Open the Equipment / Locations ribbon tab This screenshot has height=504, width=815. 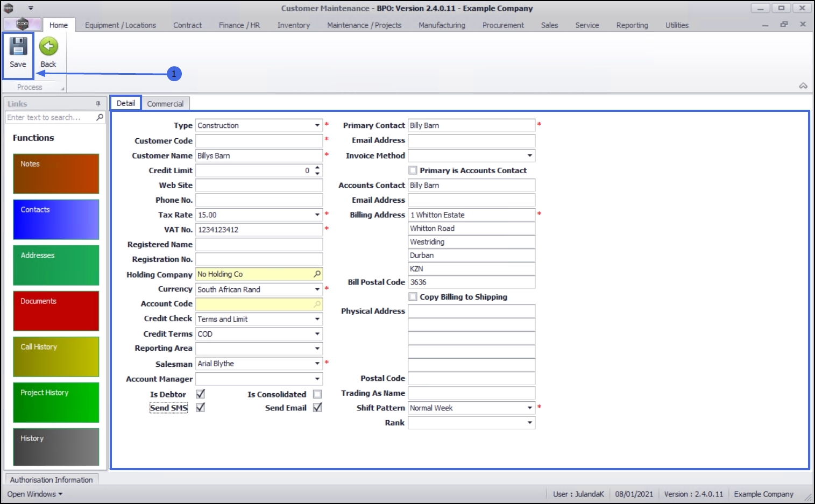click(x=121, y=25)
